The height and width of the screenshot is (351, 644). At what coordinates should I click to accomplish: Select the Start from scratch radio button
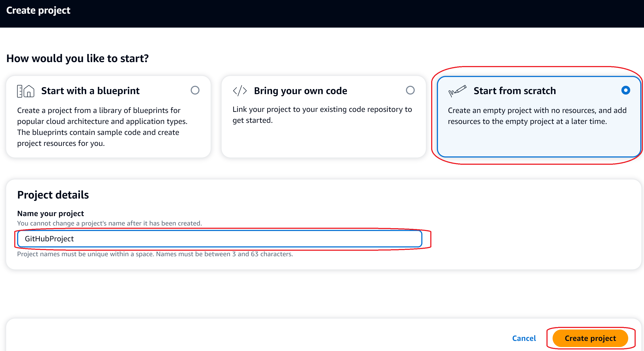coord(626,90)
